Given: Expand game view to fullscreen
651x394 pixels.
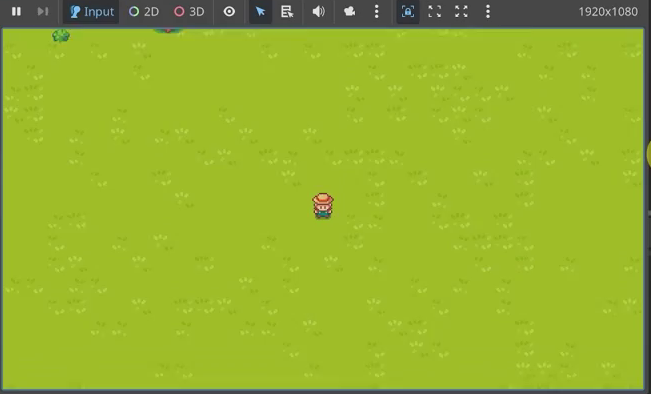Looking at the screenshot, I should 461,11.
